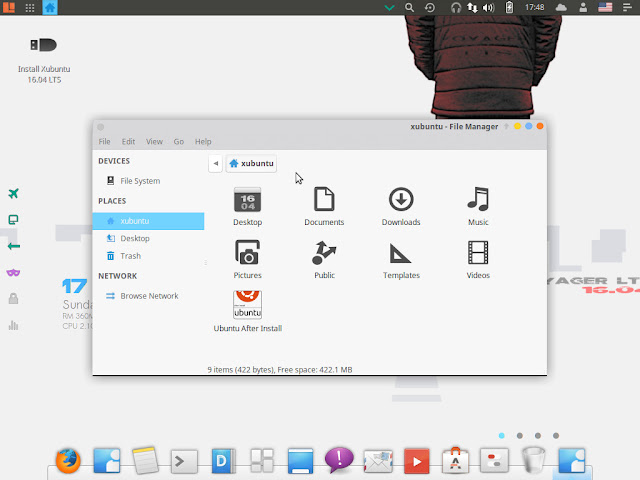Click the purple mask icon on left panel
This screenshot has width=640, height=480.
13,272
